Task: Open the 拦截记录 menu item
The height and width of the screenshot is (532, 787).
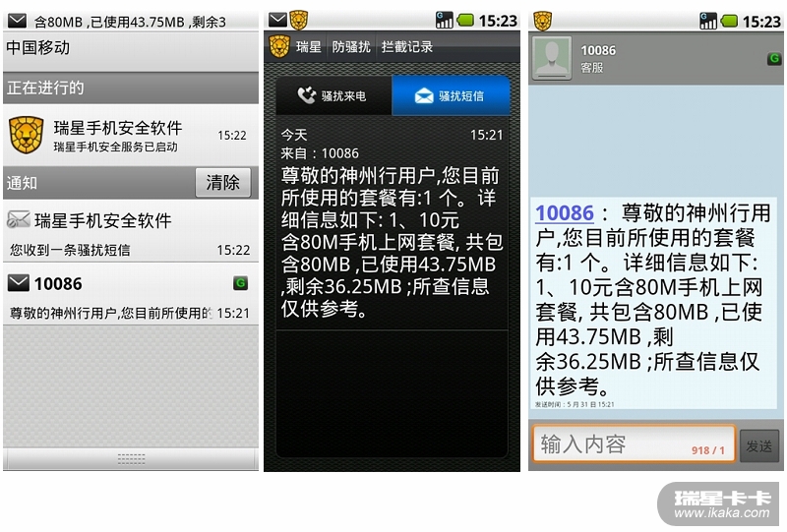Action: [407, 46]
